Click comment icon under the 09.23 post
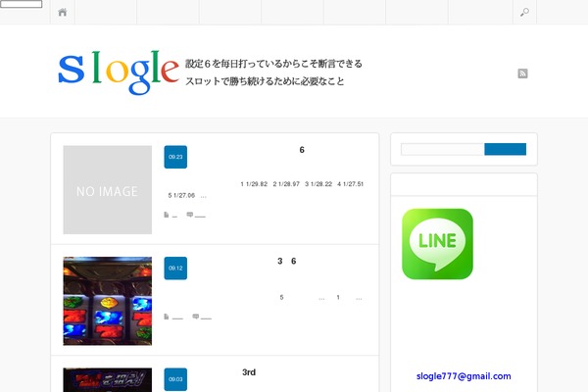This screenshot has height=392, width=588. (190, 215)
